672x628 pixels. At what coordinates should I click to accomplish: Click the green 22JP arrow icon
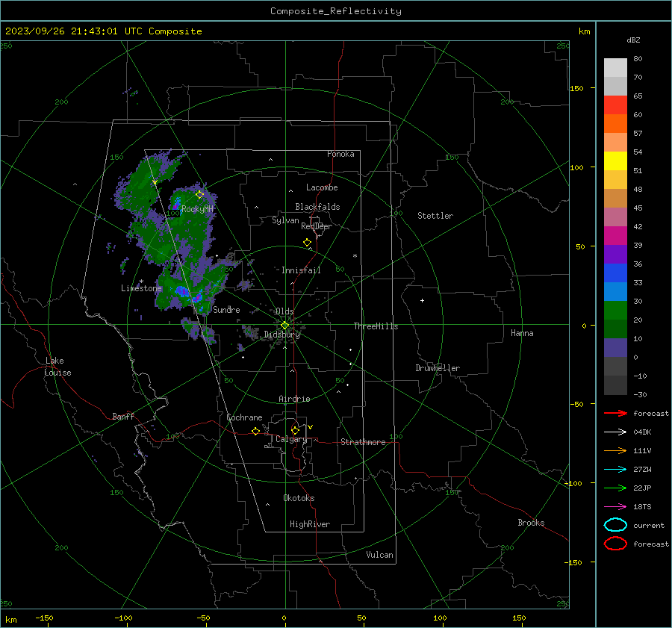(x=615, y=488)
